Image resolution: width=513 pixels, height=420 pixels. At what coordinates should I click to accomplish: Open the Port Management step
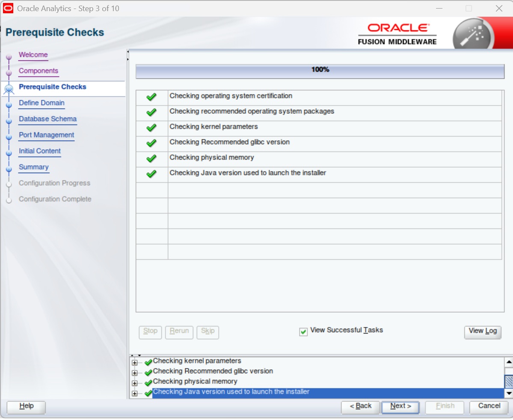[47, 135]
